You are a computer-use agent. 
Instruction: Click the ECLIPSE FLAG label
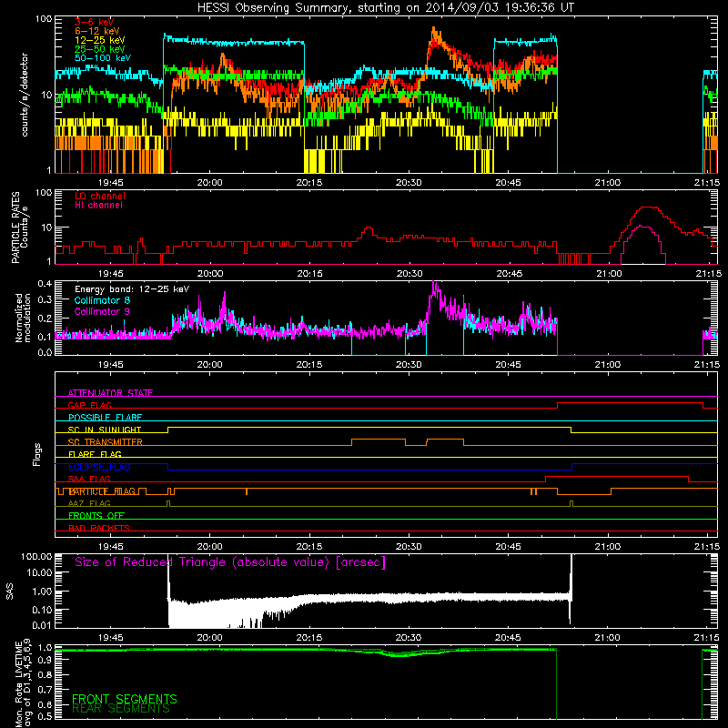pyautogui.click(x=99, y=467)
